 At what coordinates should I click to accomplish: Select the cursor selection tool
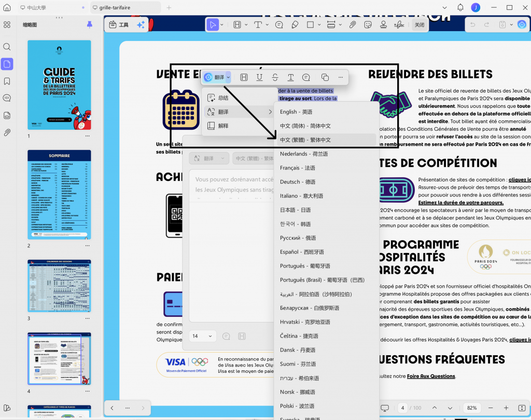[213, 25]
